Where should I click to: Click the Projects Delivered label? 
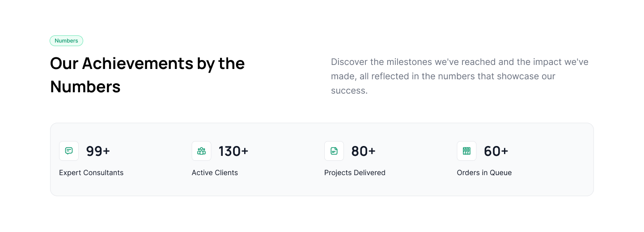355,173
